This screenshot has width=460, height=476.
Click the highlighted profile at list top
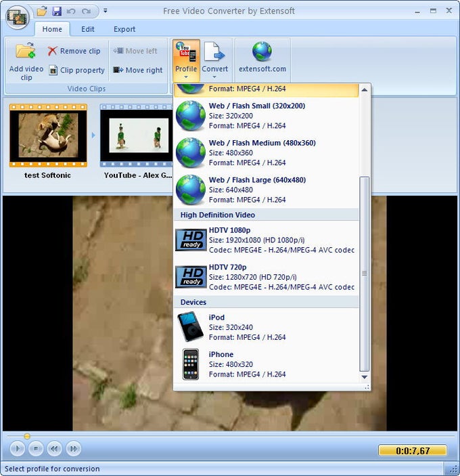[x=267, y=90]
